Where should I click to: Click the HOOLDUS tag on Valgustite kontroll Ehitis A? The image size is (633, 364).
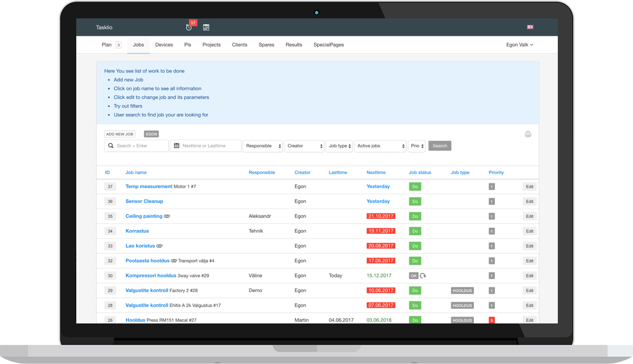point(462,306)
